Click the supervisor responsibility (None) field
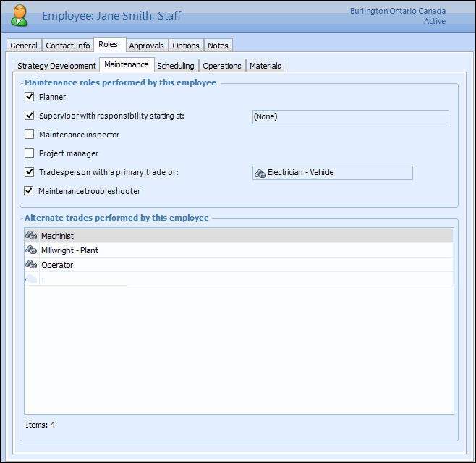476x463 pixels. pyautogui.click(x=351, y=117)
